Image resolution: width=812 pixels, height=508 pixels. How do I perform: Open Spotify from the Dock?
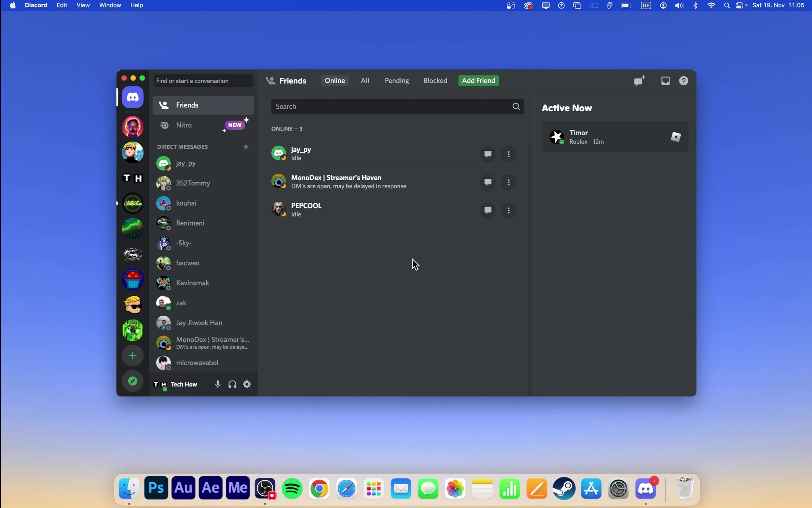click(292, 488)
